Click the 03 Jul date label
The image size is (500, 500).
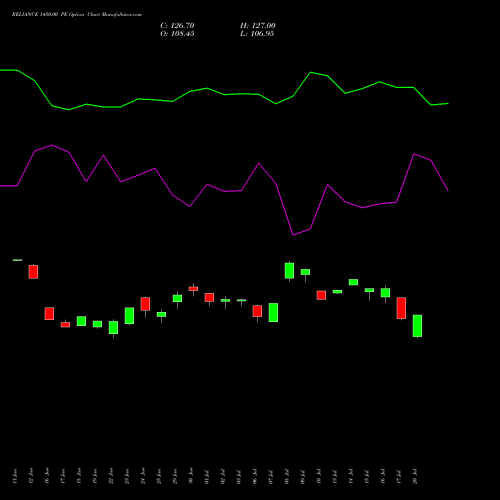click(x=239, y=477)
